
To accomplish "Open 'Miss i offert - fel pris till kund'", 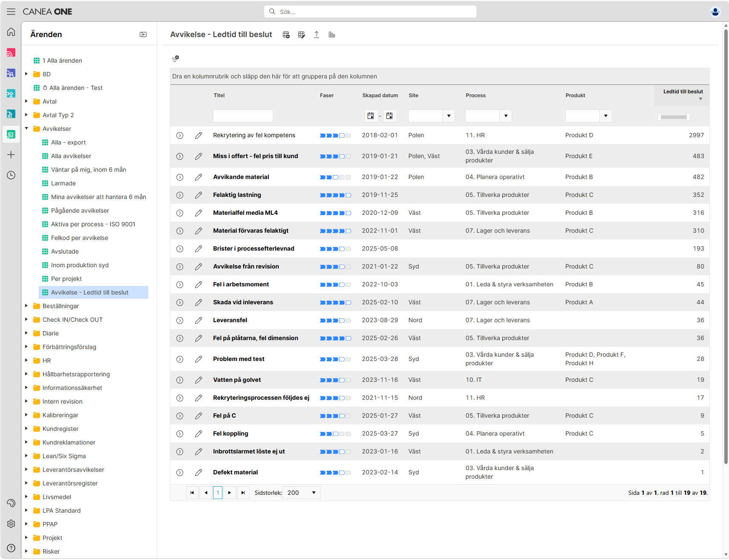I will click(x=256, y=156).
